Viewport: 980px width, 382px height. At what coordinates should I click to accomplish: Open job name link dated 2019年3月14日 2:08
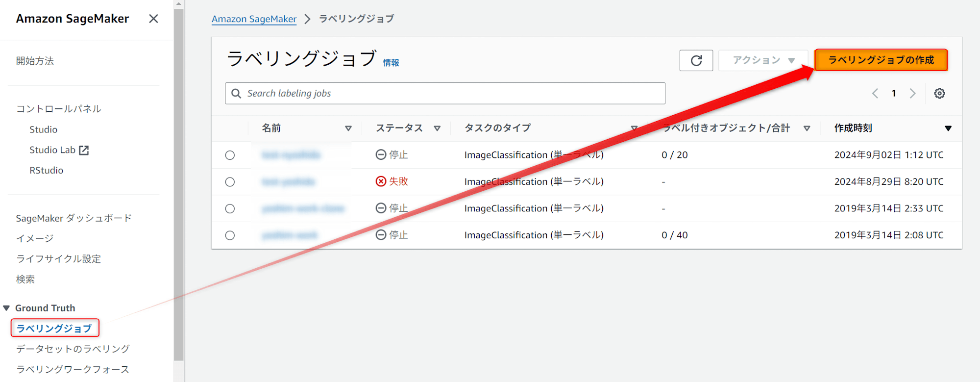click(x=290, y=235)
